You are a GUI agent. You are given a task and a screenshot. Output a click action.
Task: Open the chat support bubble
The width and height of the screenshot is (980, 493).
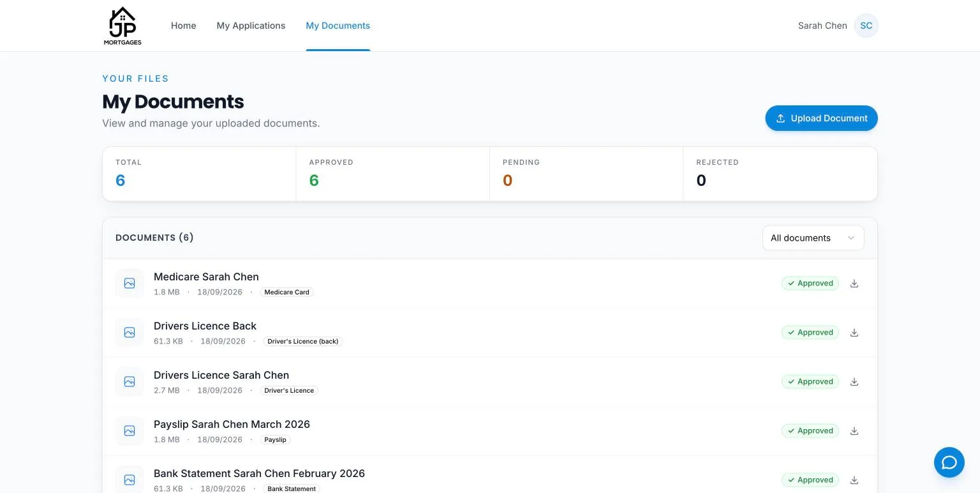949,462
